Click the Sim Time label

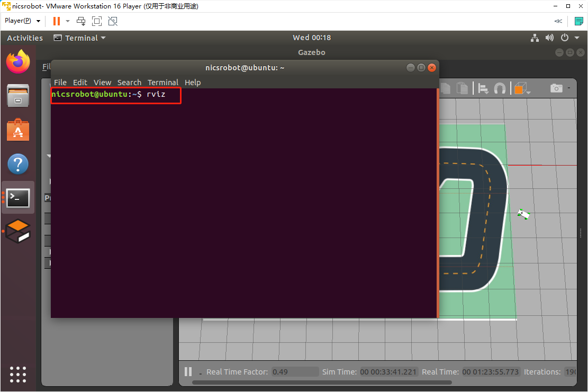[x=339, y=372]
